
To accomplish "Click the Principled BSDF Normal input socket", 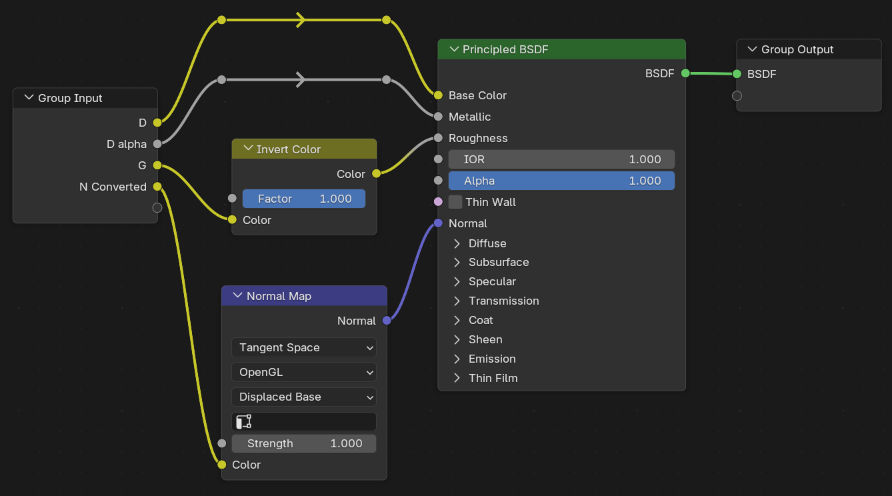I will 438,223.
